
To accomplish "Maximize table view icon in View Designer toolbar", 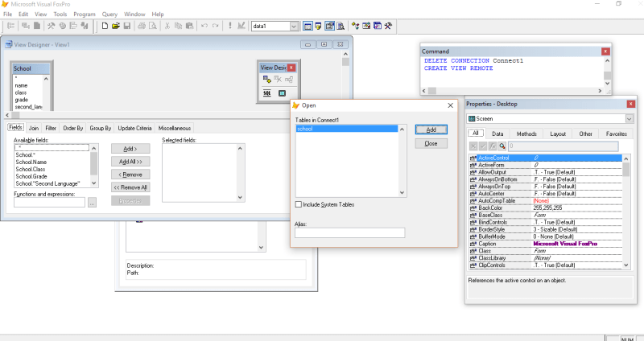I will coord(282,93).
